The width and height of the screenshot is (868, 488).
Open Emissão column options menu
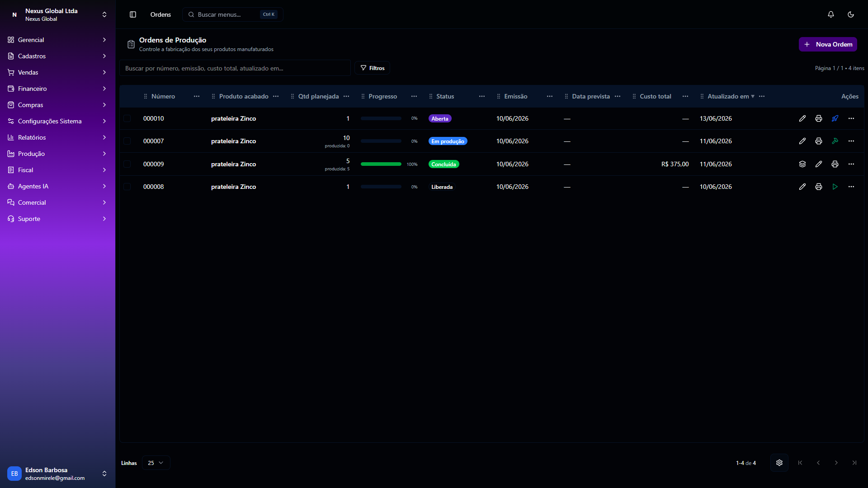click(550, 96)
